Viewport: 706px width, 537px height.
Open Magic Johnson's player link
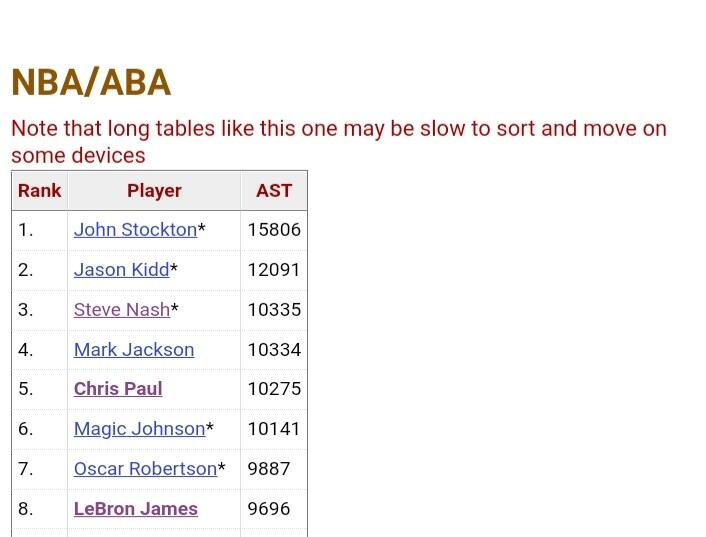139,428
